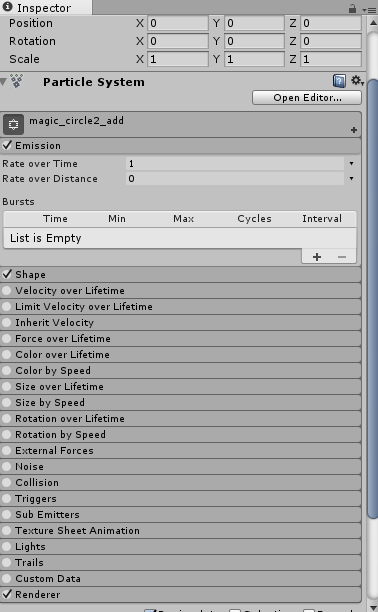Click the magic_circle2_add main module title
378x612 pixels.
(x=77, y=121)
